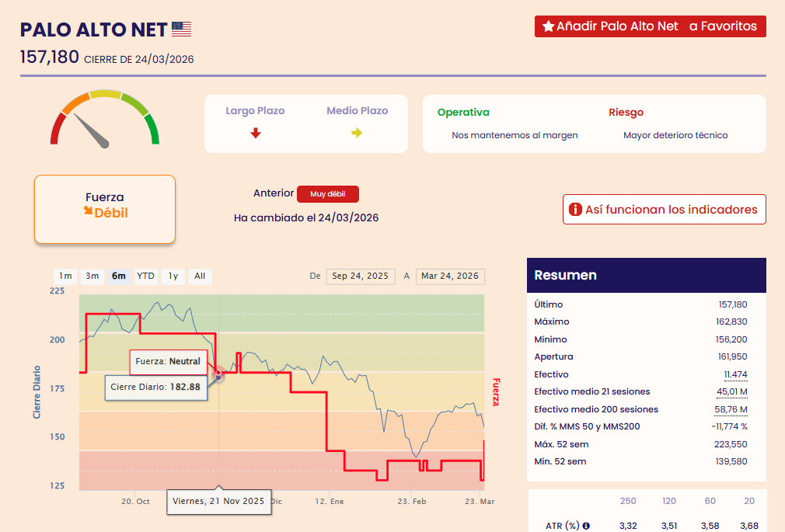Click the info icon in the indicadores button

pos(575,209)
